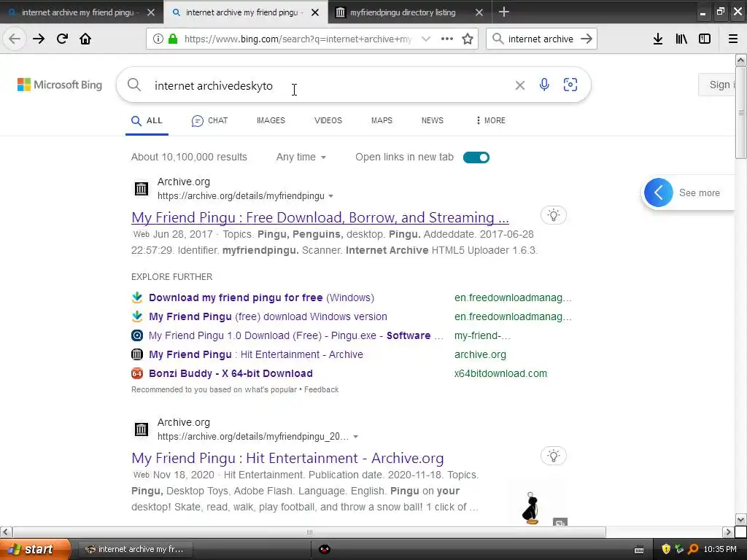The height and width of the screenshot is (560, 747).
Task: Reload the current Bing page
Action: [x=63, y=39]
